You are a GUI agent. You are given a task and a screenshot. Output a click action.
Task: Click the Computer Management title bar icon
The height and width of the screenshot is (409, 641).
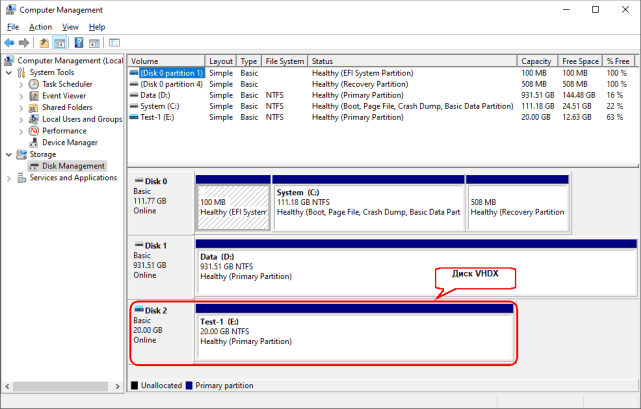11,9
